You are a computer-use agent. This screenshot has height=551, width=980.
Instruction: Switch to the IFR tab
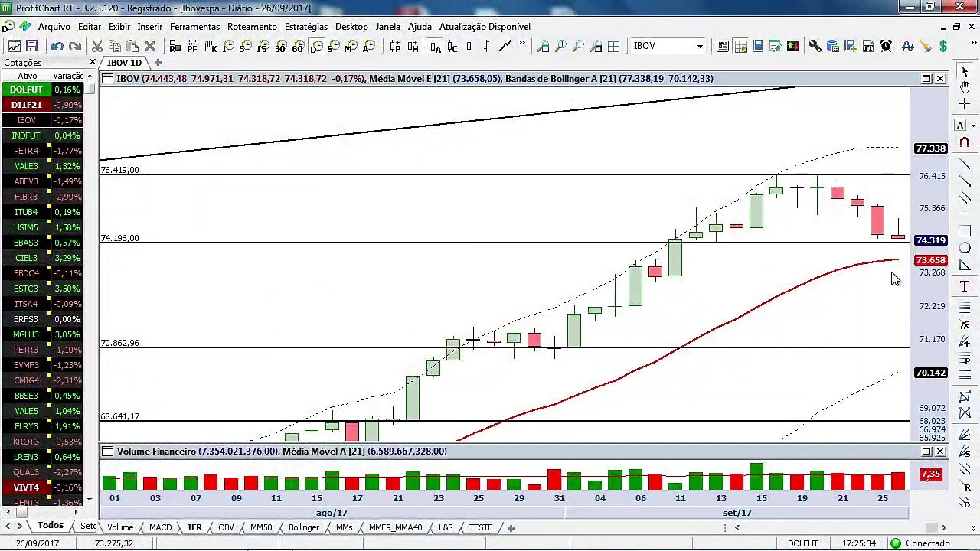click(194, 527)
